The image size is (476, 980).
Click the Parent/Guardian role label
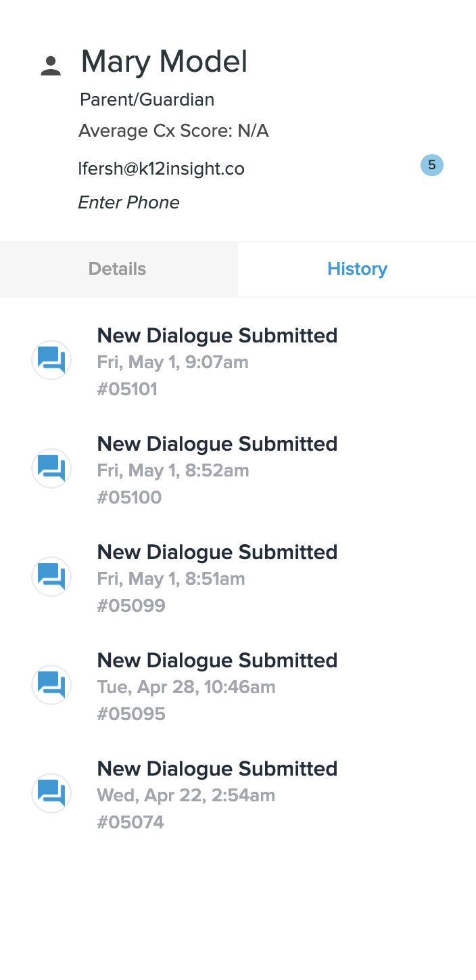(147, 99)
